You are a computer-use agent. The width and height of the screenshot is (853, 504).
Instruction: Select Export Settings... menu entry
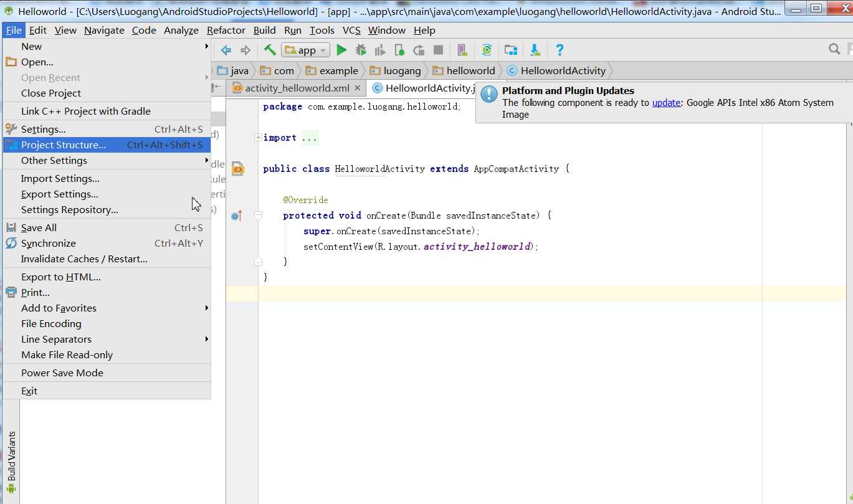coord(107,194)
